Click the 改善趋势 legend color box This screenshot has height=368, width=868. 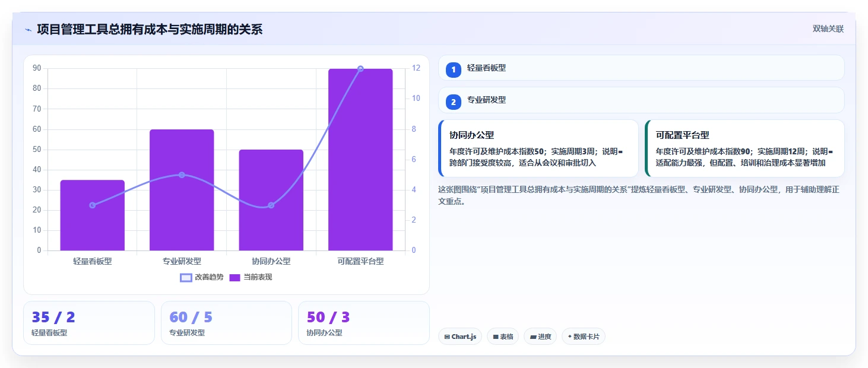[x=186, y=277]
